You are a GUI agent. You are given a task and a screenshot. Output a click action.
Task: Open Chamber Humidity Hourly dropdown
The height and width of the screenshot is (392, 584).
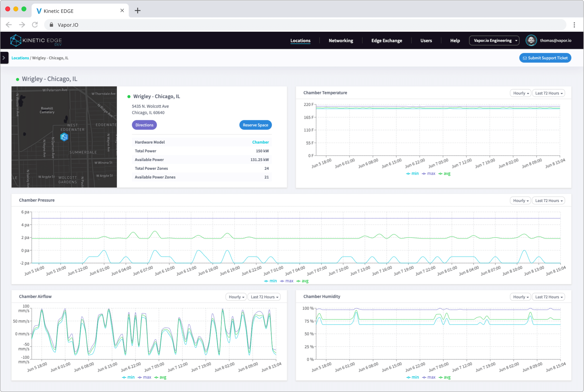coord(520,297)
